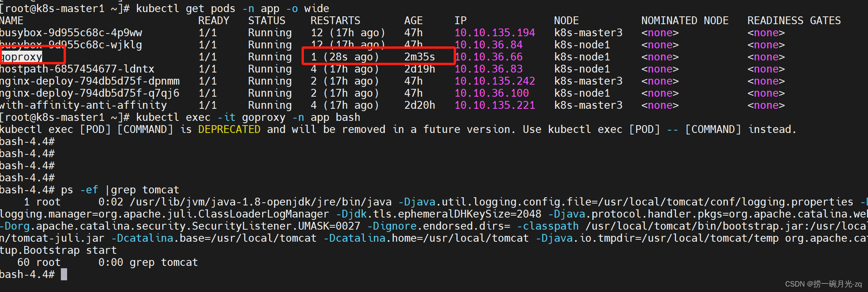Click the 'ps -ef |grep tomcat' command
The image size is (868, 292).
click(x=120, y=190)
